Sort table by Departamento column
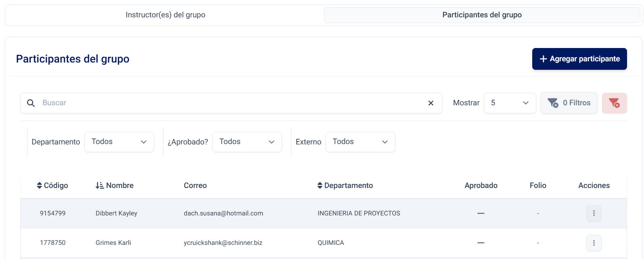The image size is (644, 259). tap(345, 186)
